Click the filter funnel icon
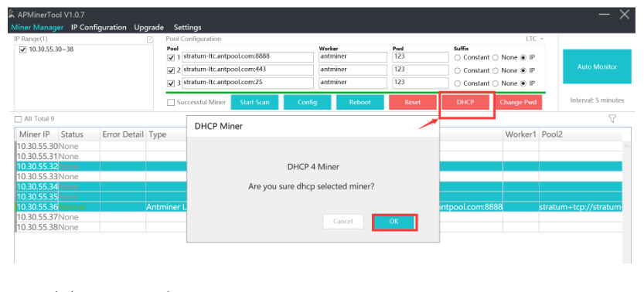Screen dimensions: 644x292 click(612, 119)
